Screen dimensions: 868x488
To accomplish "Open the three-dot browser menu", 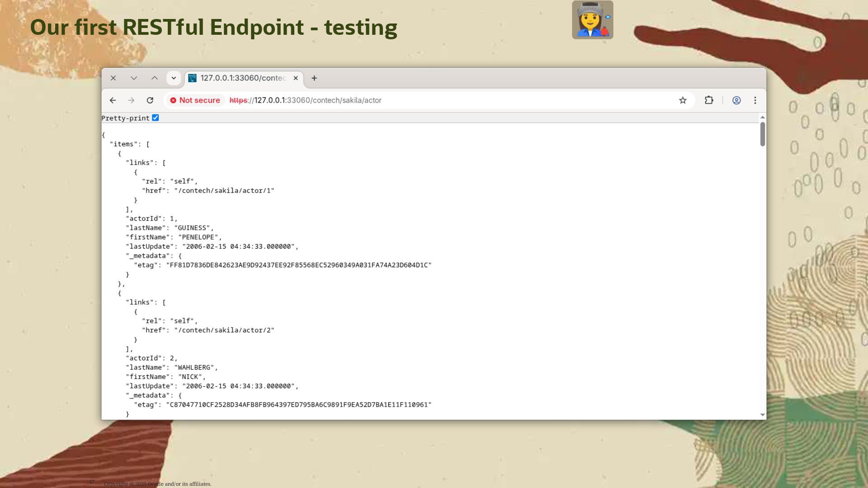I will pyautogui.click(x=755, y=100).
